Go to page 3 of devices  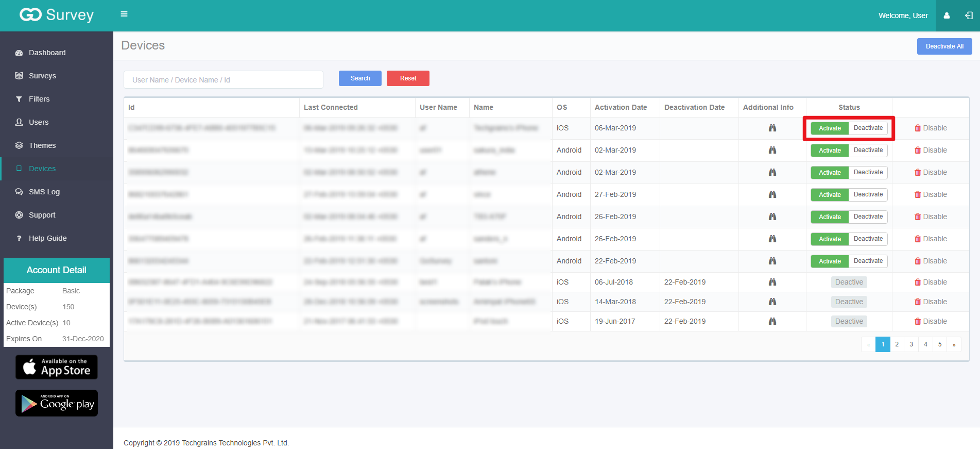[911, 344]
